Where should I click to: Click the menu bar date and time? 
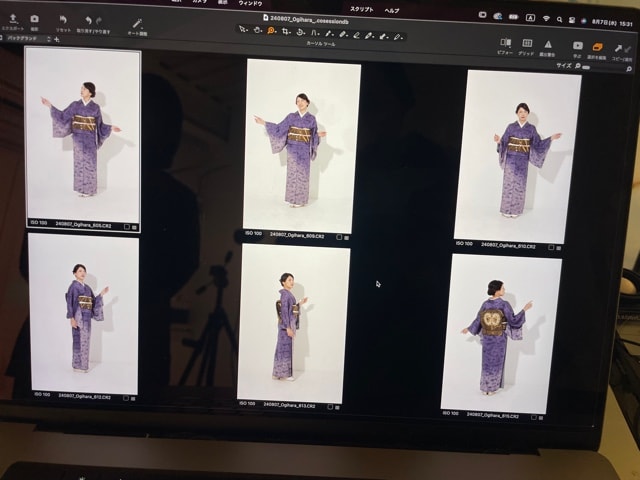612,23
